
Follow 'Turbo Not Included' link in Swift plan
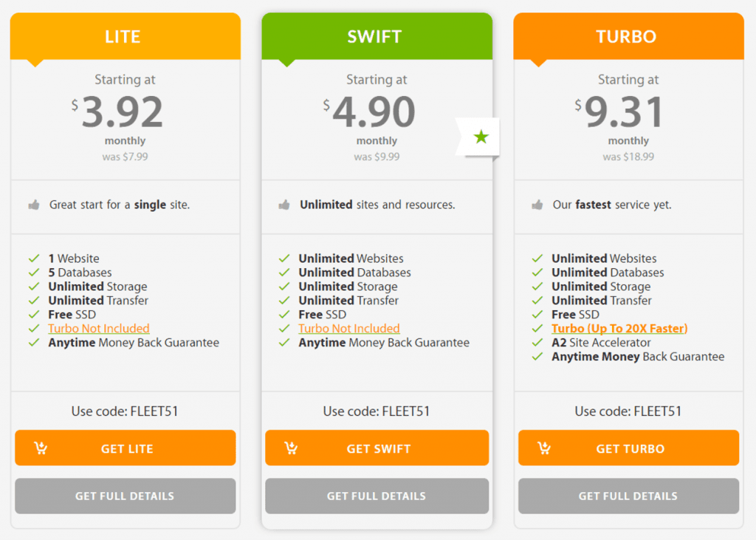(x=349, y=329)
